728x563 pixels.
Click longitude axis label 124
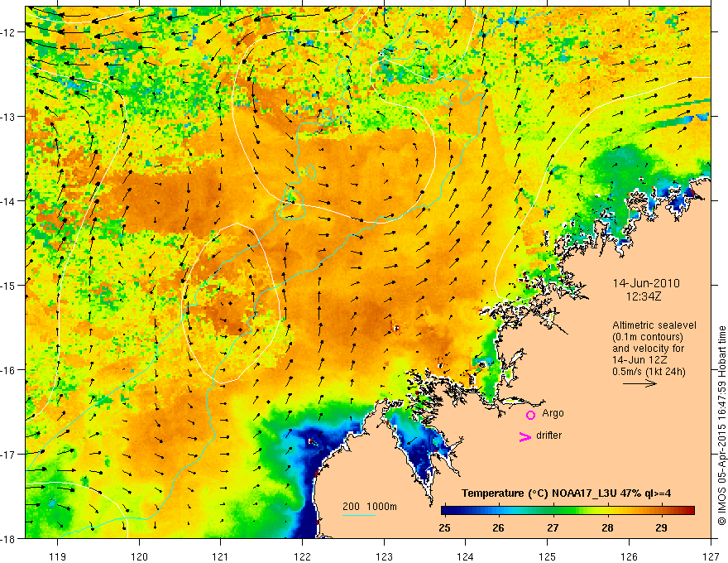[x=466, y=556]
